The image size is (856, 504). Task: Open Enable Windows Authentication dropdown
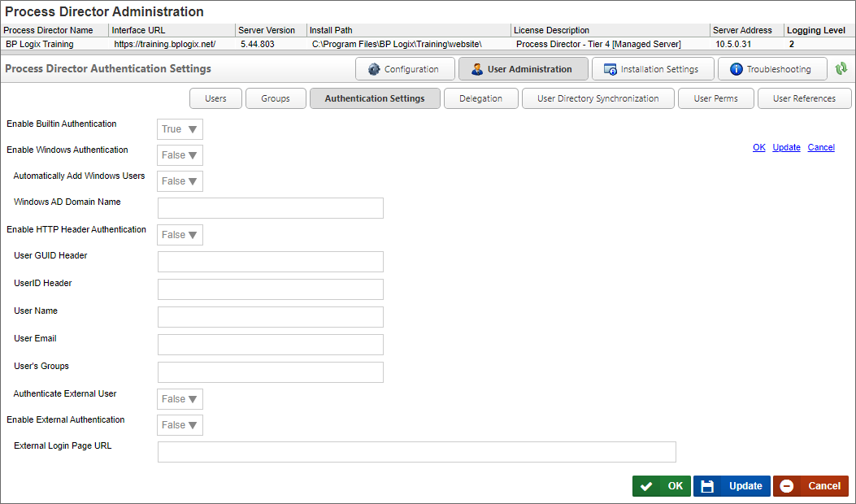(x=180, y=155)
